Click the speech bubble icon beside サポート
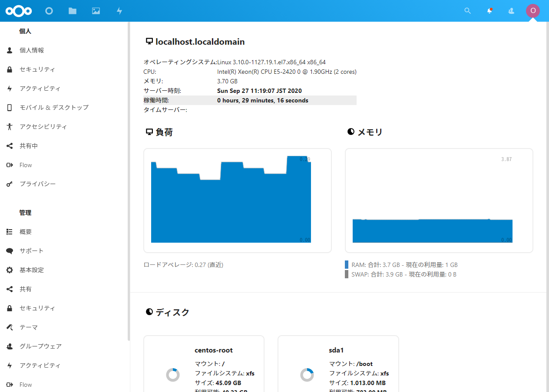Image resolution: width=549 pixels, height=392 pixels. 10,251
